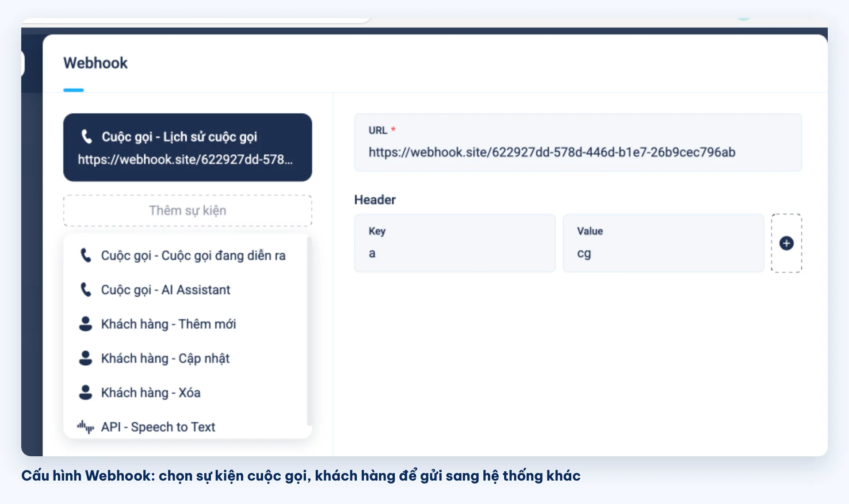Click the plus icon to add header row

786,243
